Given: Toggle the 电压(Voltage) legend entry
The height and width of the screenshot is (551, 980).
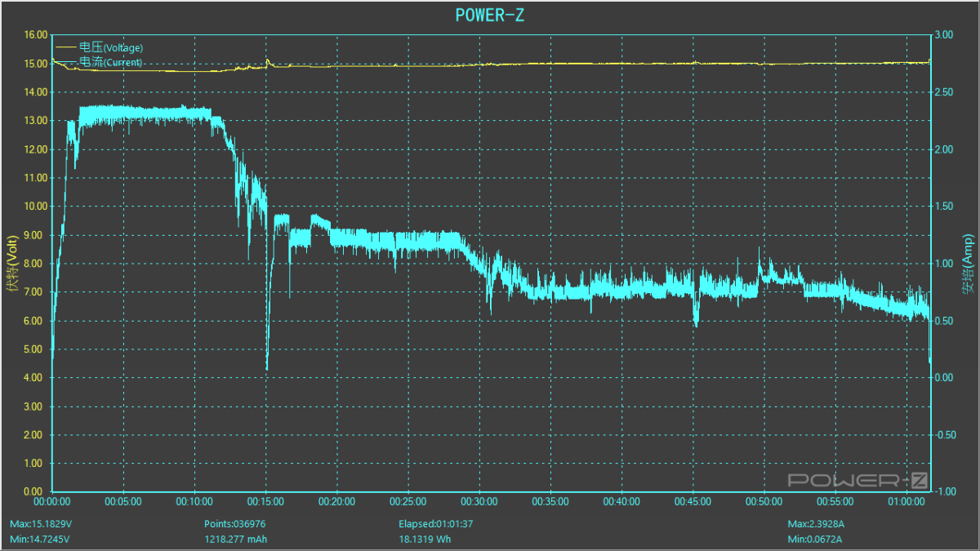Looking at the screenshot, I should (x=110, y=47).
